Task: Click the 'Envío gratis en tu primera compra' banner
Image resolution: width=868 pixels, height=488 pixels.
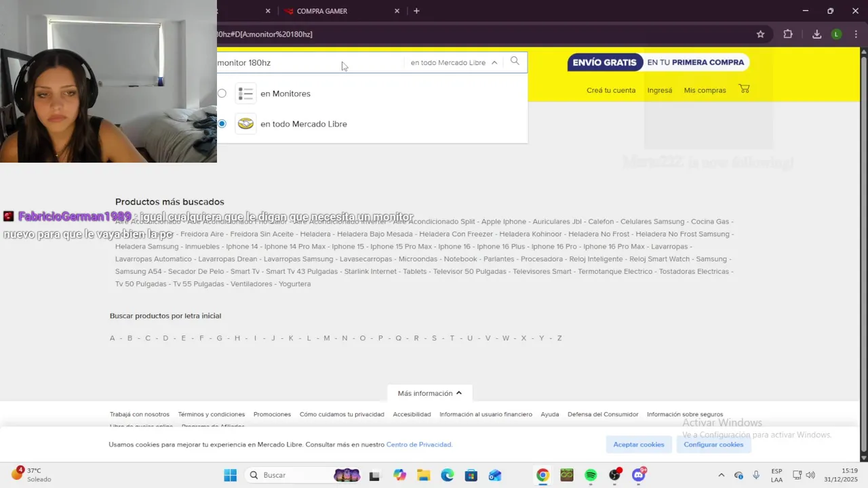Action: [658, 62]
